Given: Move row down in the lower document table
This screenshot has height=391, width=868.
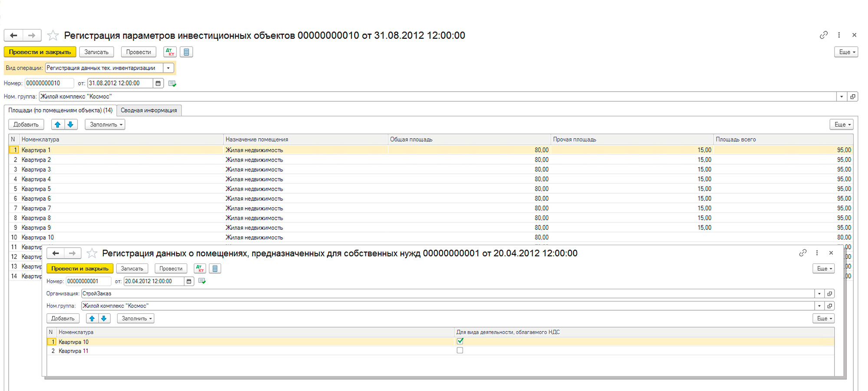Looking at the screenshot, I should pyautogui.click(x=104, y=318).
